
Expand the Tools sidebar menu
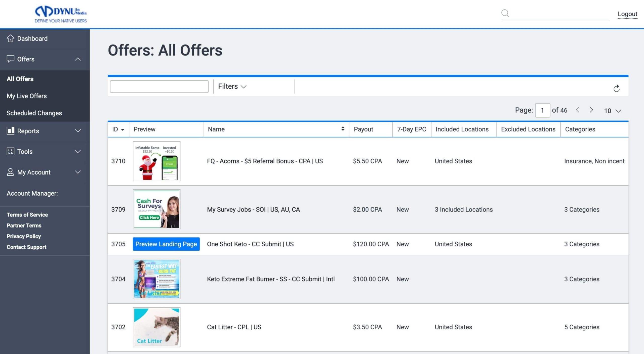pos(78,151)
